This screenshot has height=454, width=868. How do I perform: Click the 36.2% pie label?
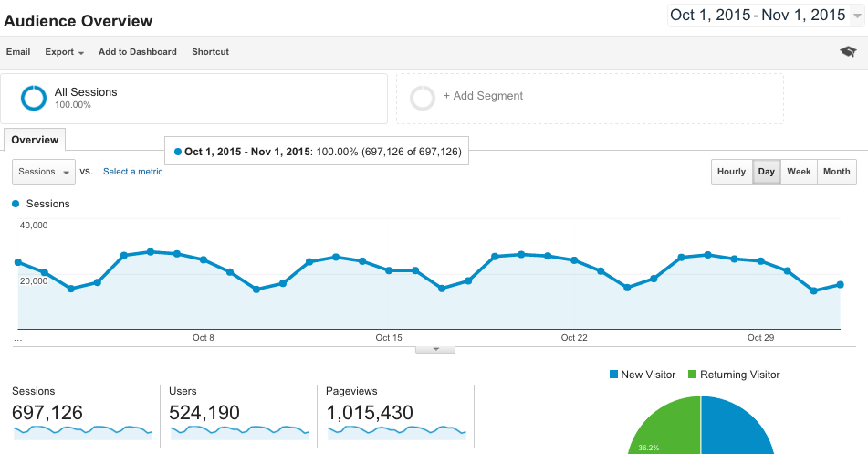pos(648,448)
